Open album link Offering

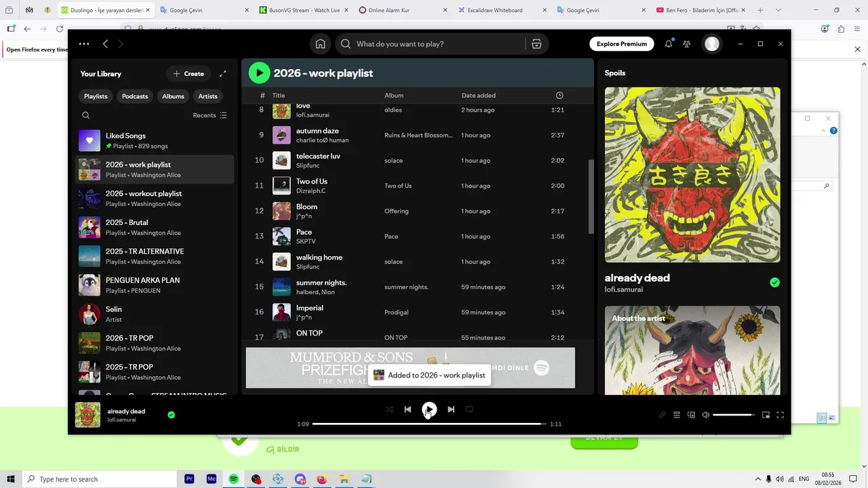397,211
